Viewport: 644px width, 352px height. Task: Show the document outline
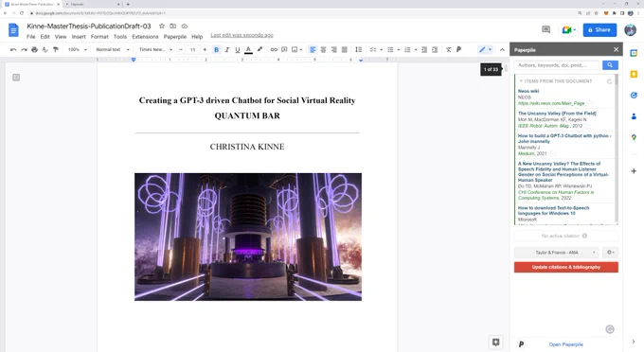(16, 78)
